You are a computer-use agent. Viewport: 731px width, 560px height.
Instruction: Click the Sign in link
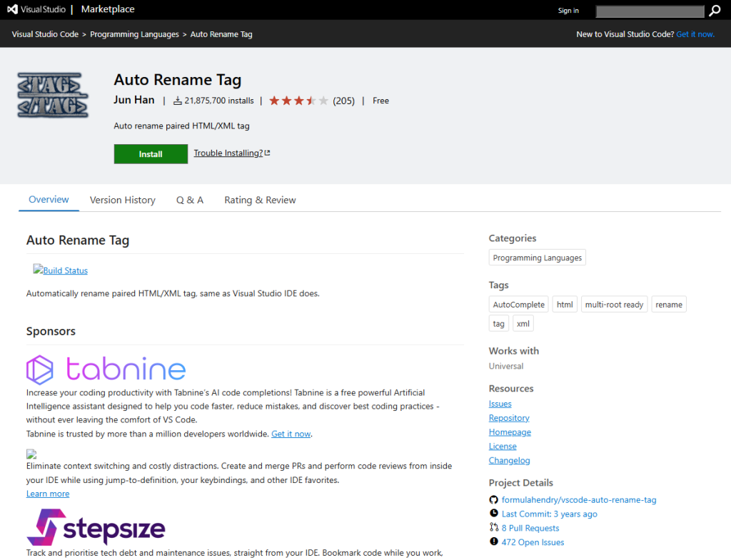(x=568, y=11)
